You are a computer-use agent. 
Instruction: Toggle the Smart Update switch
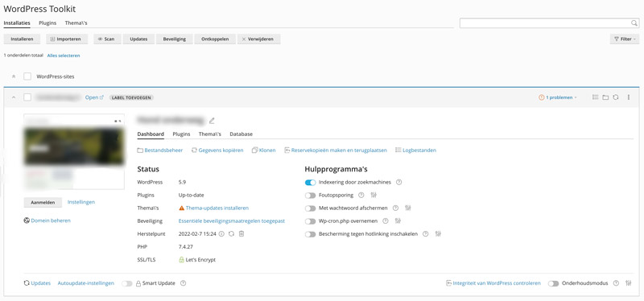click(127, 283)
